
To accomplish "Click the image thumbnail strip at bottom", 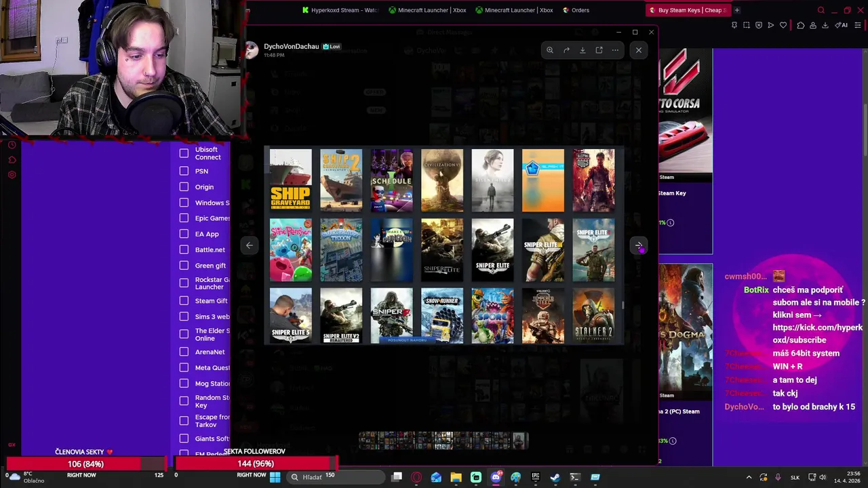I will coord(443,441).
